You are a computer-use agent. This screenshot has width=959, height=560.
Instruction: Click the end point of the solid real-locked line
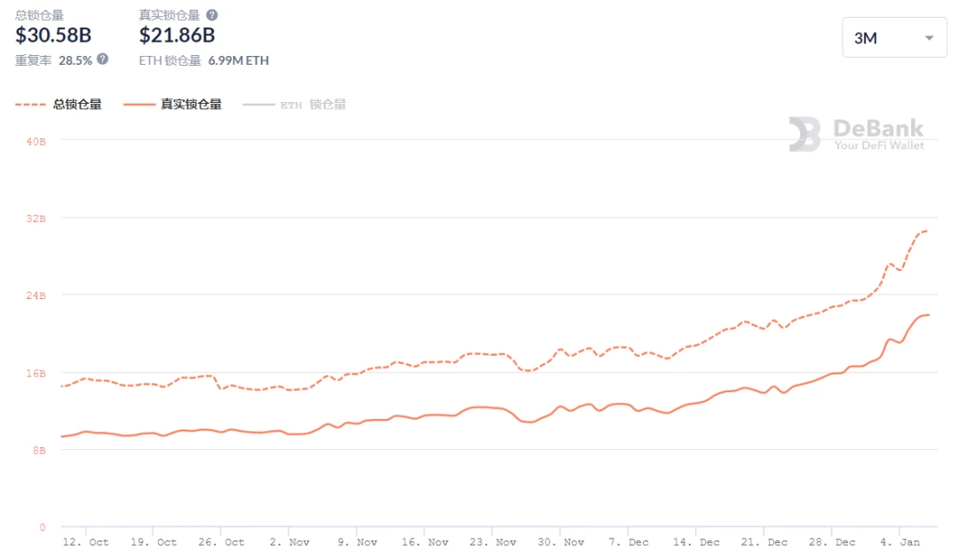(x=929, y=315)
